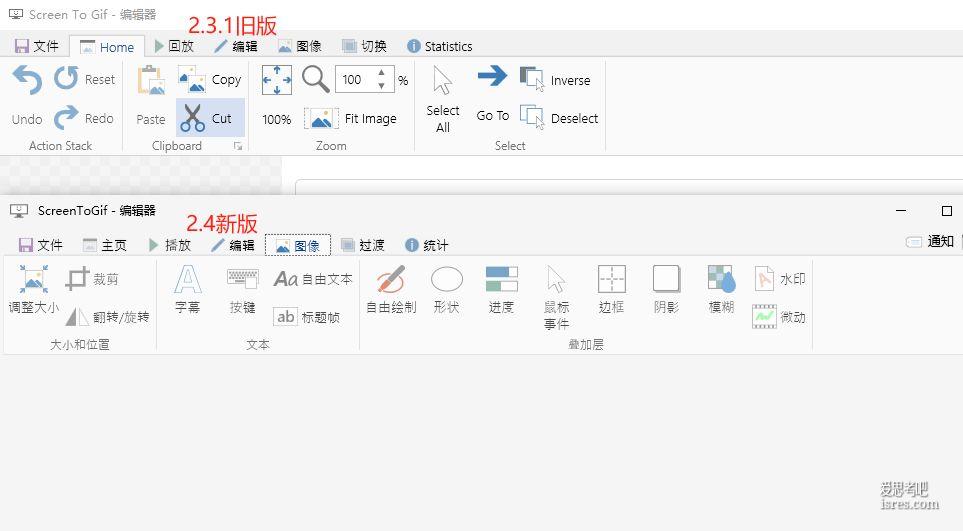Click the Cut scissors icon
The image size is (963, 531).
pos(193,118)
